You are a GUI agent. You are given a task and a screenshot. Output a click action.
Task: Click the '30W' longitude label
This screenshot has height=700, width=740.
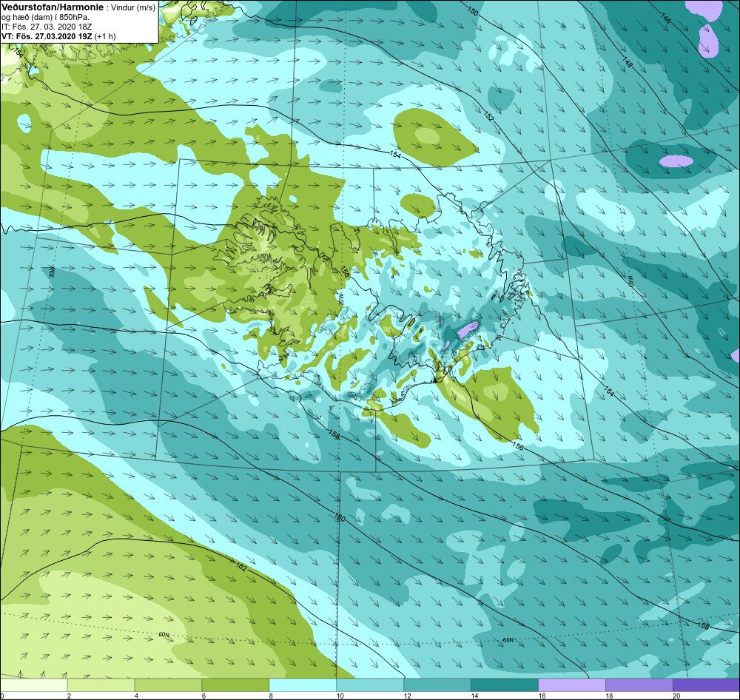[x=52, y=272]
